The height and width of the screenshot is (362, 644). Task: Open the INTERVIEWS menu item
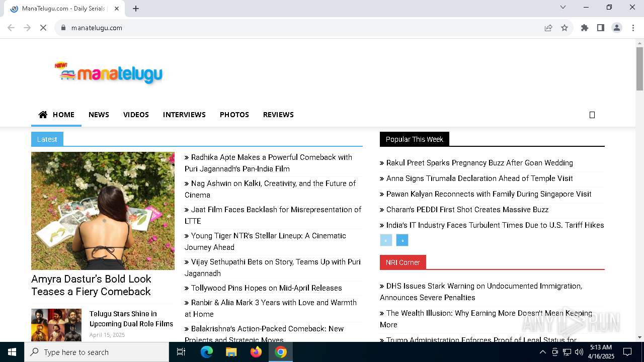(184, 115)
